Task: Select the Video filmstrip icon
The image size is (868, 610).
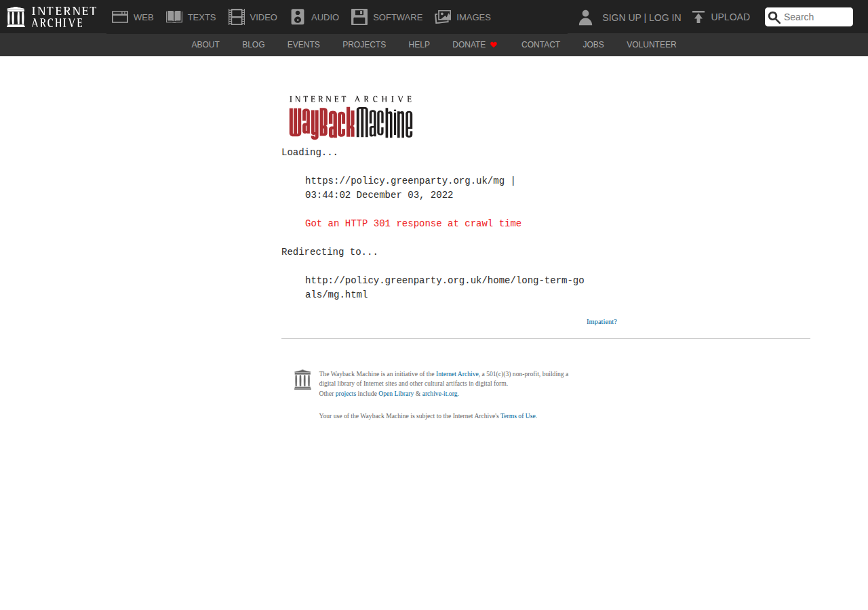Action: click(236, 17)
